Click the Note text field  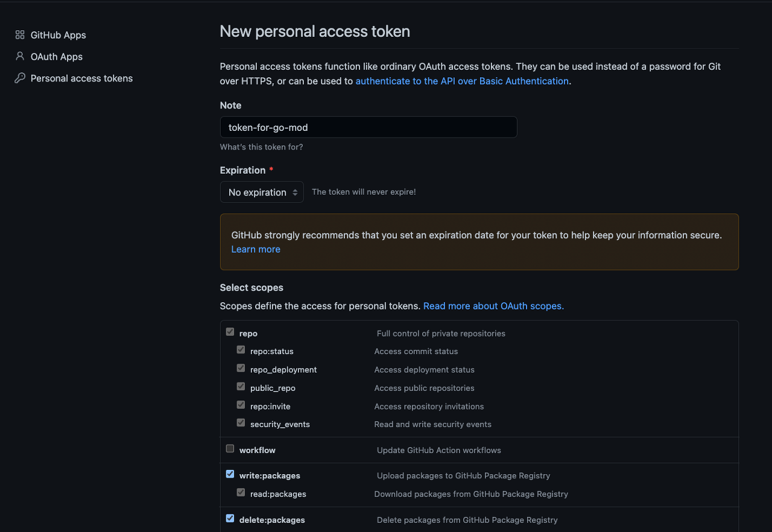[x=368, y=127]
